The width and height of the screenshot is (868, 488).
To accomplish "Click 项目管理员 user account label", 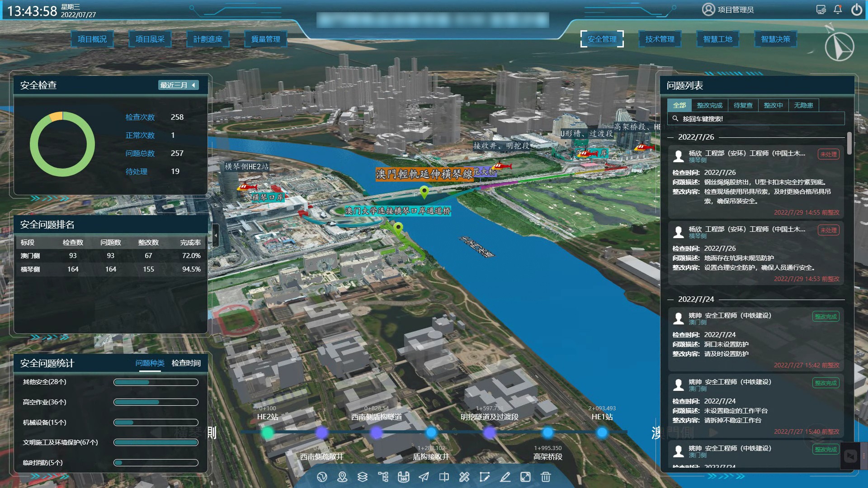I will click(735, 9).
